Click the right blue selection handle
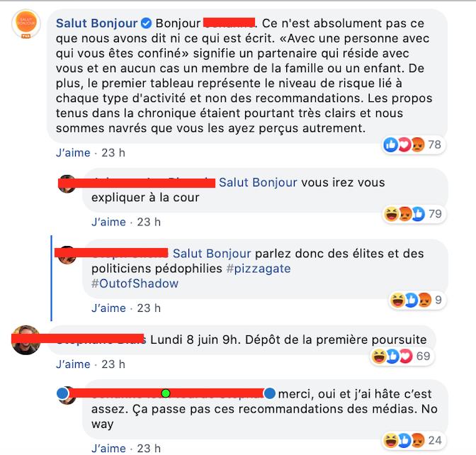Image resolution: width=476 pixels, height=455 pixels. [x=270, y=393]
